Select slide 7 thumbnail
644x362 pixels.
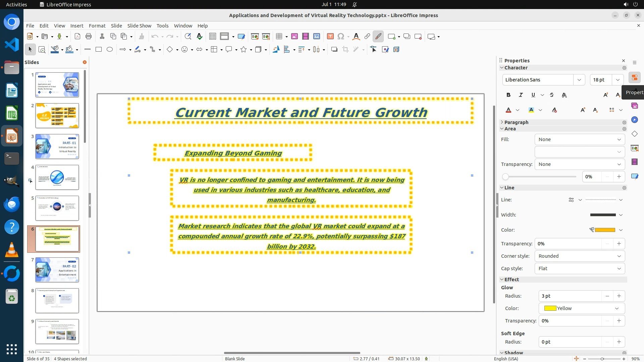click(x=57, y=270)
